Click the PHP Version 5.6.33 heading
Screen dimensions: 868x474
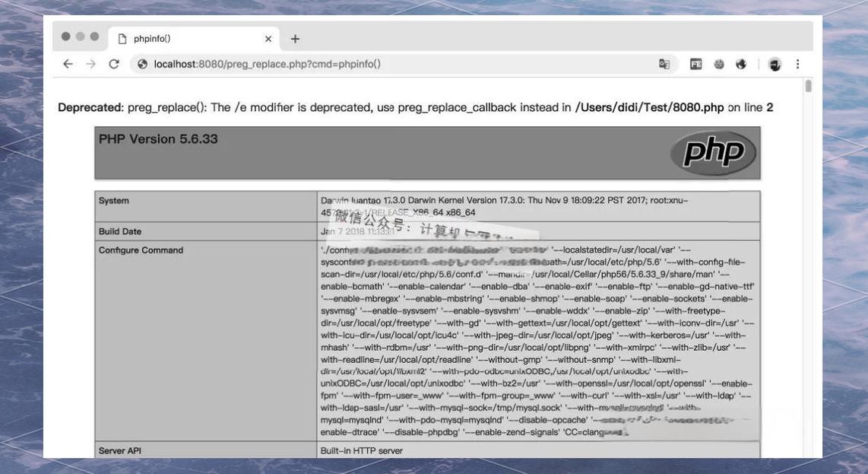point(158,139)
